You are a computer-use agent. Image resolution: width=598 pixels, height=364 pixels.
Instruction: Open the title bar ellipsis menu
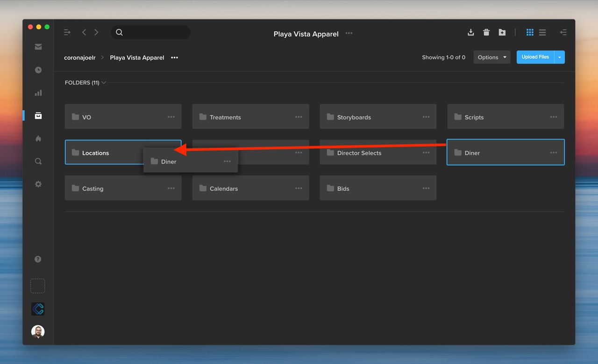click(349, 34)
